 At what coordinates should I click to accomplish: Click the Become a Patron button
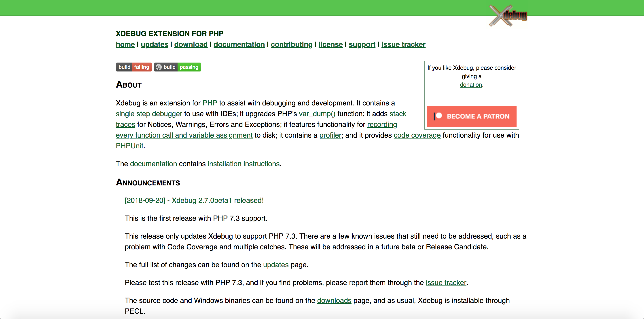tap(472, 116)
